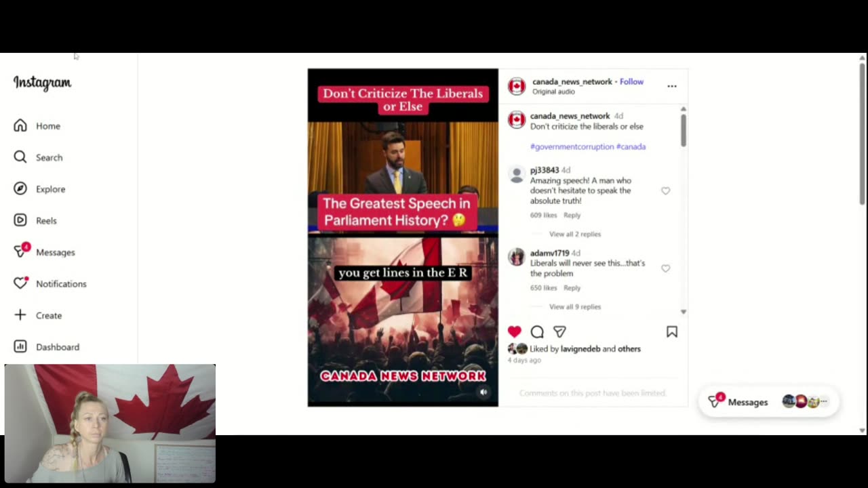This screenshot has width=868, height=488.
Task: Click the page scrollbar up arrow
Action: pyautogui.click(x=862, y=58)
